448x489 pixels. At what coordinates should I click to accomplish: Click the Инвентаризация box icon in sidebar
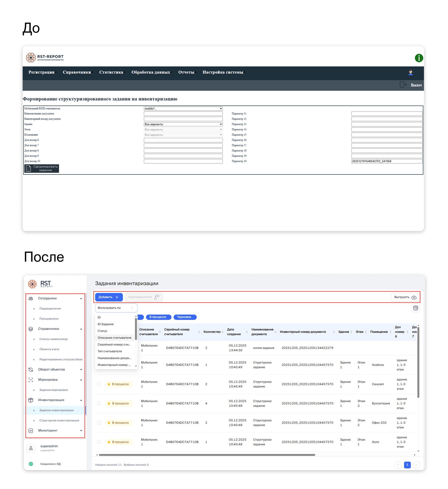coord(31,400)
